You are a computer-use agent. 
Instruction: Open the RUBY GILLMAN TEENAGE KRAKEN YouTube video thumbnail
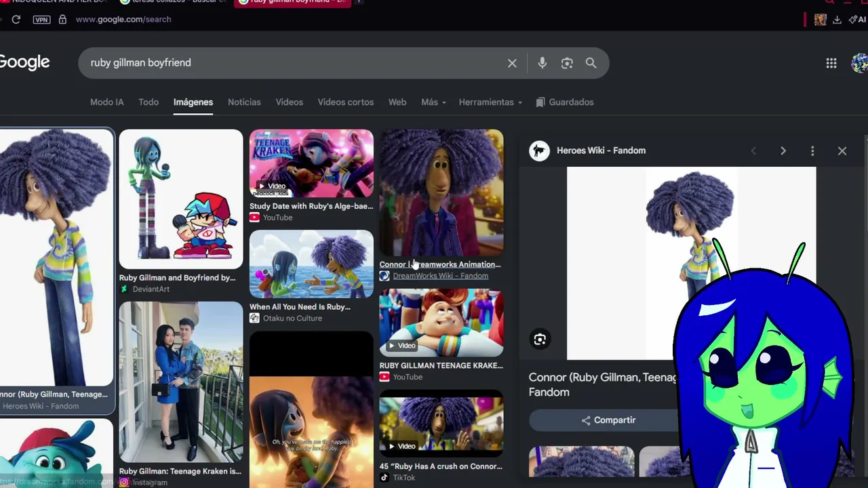441,323
